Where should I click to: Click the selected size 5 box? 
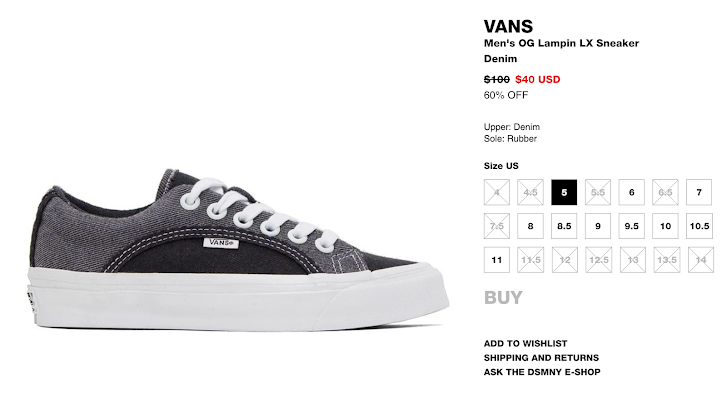(x=564, y=192)
